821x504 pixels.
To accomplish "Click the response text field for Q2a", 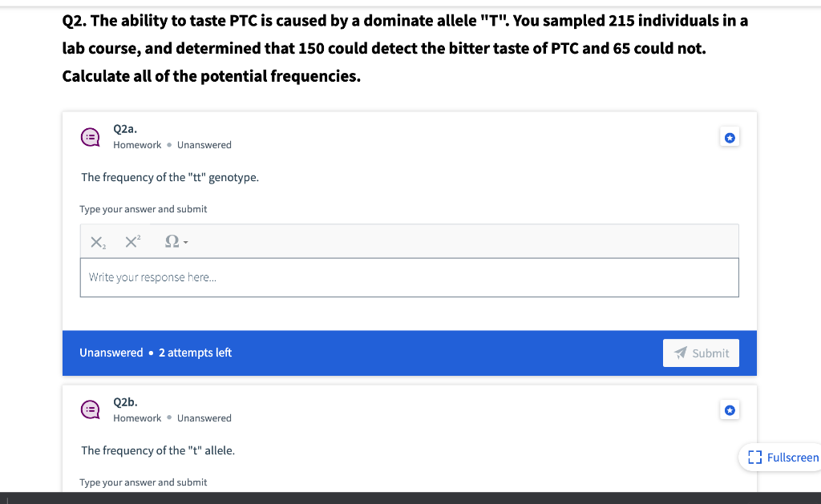I will click(409, 277).
